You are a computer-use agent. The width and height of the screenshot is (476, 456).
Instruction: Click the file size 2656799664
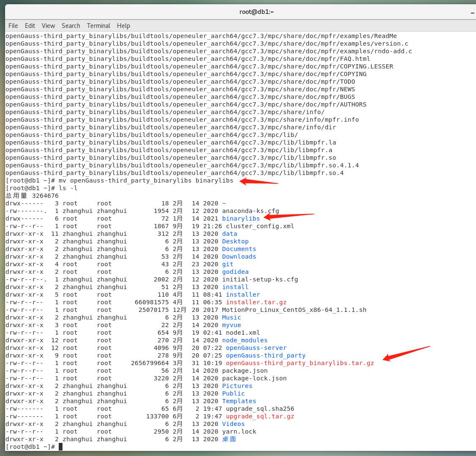(x=150, y=363)
